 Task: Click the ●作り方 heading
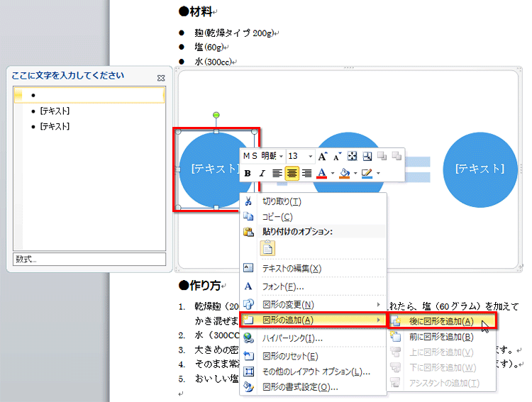click(199, 285)
